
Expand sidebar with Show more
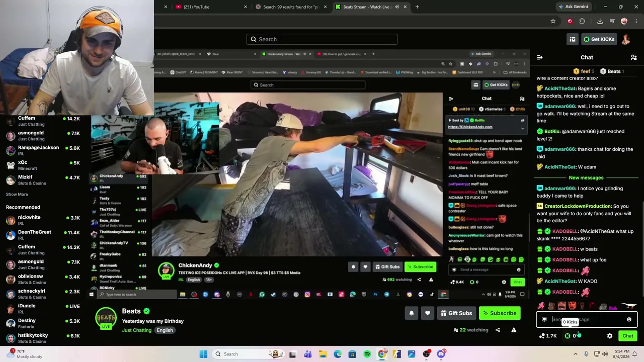pos(17,194)
